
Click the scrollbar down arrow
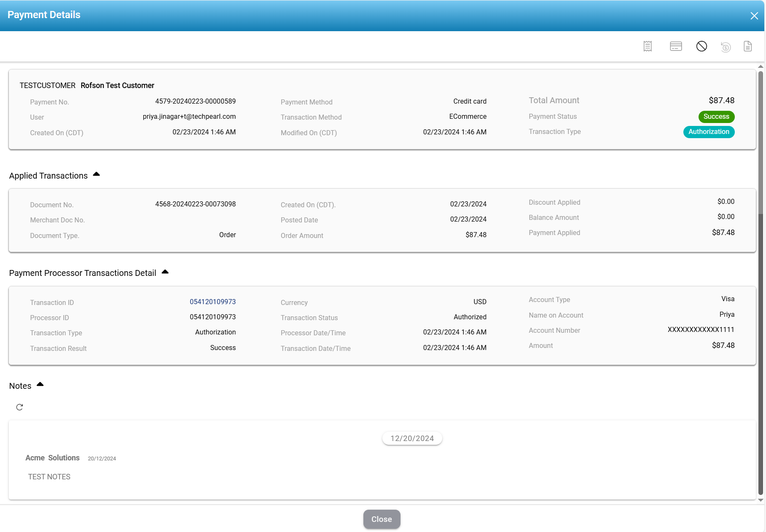point(761,500)
